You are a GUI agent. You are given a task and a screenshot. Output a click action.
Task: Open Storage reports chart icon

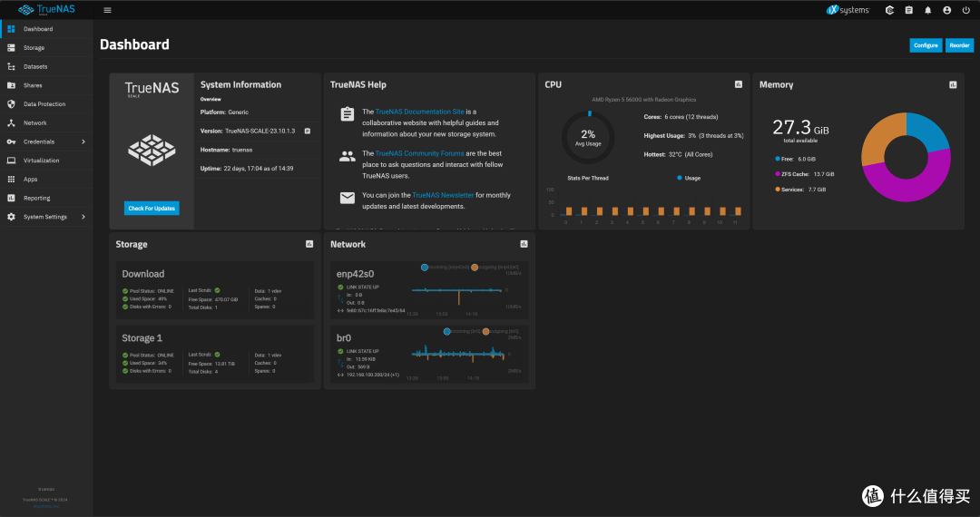point(309,244)
